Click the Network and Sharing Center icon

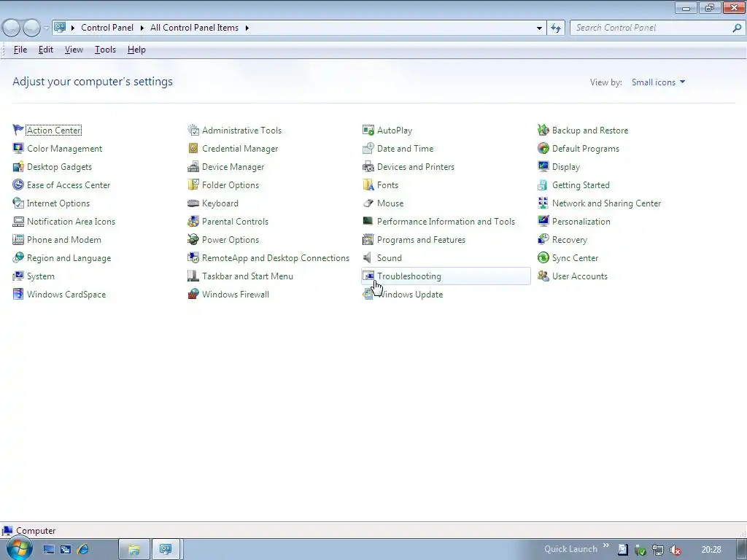tap(543, 203)
